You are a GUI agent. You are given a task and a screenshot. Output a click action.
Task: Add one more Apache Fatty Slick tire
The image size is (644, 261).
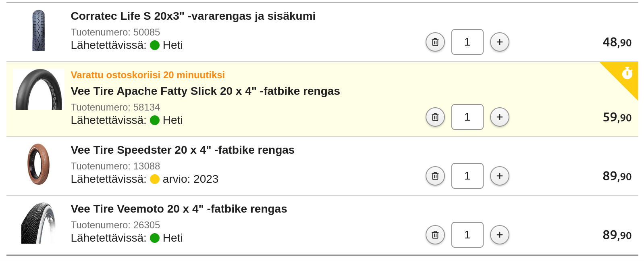coord(500,117)
